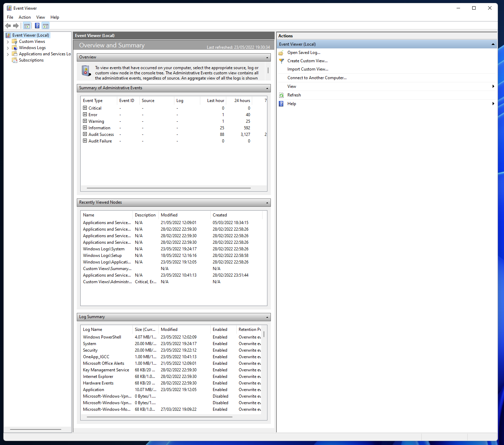Click the blue Help toolbar icon

coord(37,26)
